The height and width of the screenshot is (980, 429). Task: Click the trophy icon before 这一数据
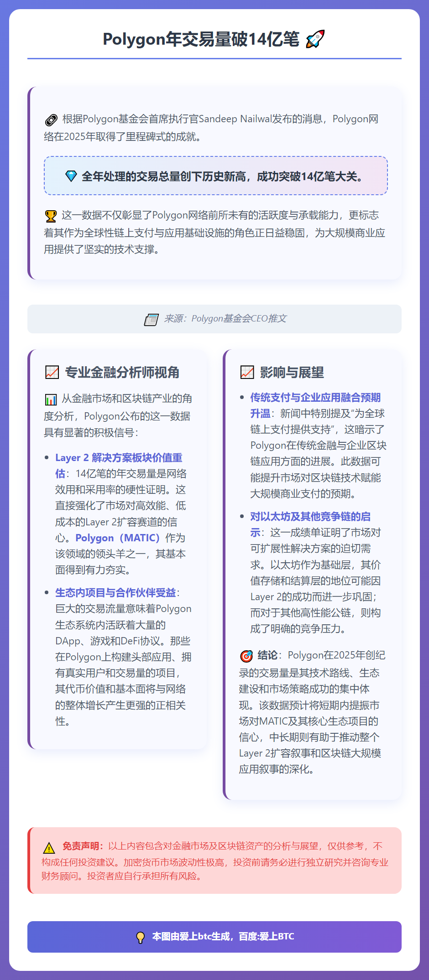tap(51, 216)
